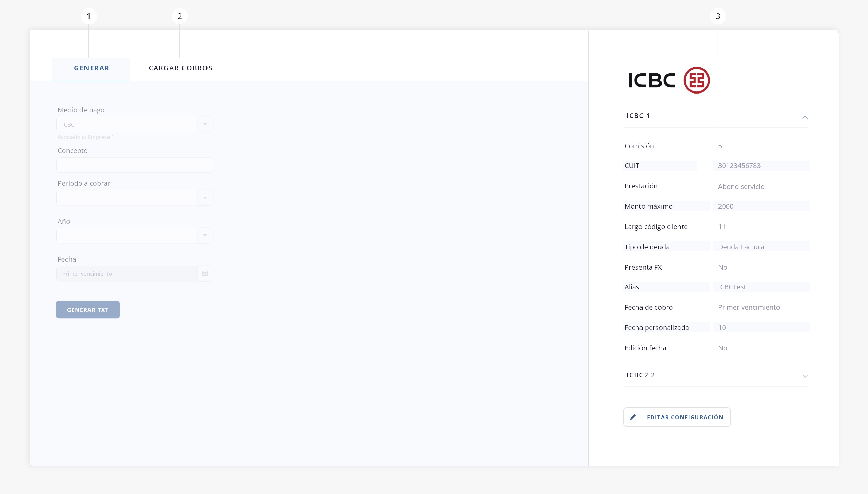Screen dimensions: 868x494
Task: Collapse the ICBC 1 section chevron
Action: click(x=805, y=117)
